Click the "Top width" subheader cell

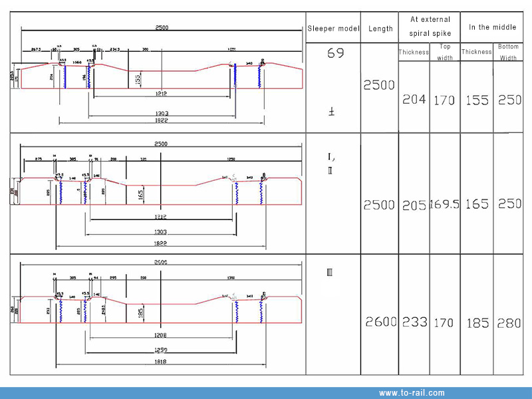click(444, 52)
